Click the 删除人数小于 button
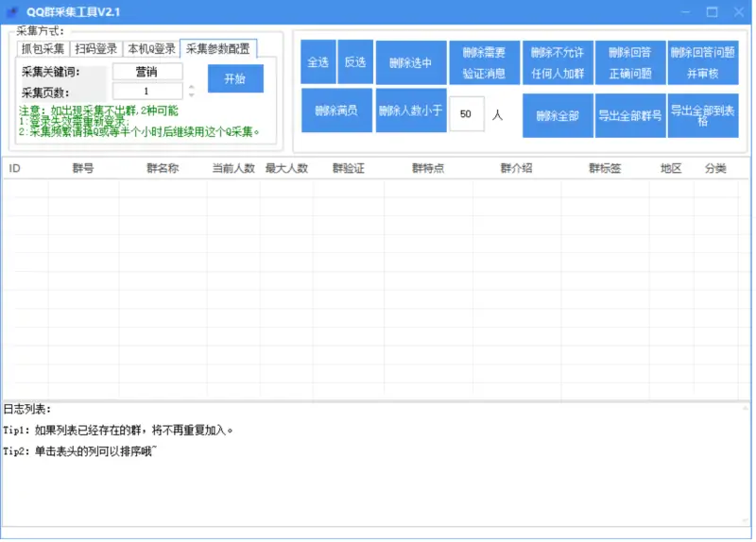Screen dimensions: 756x542 [x=410, y=111]
